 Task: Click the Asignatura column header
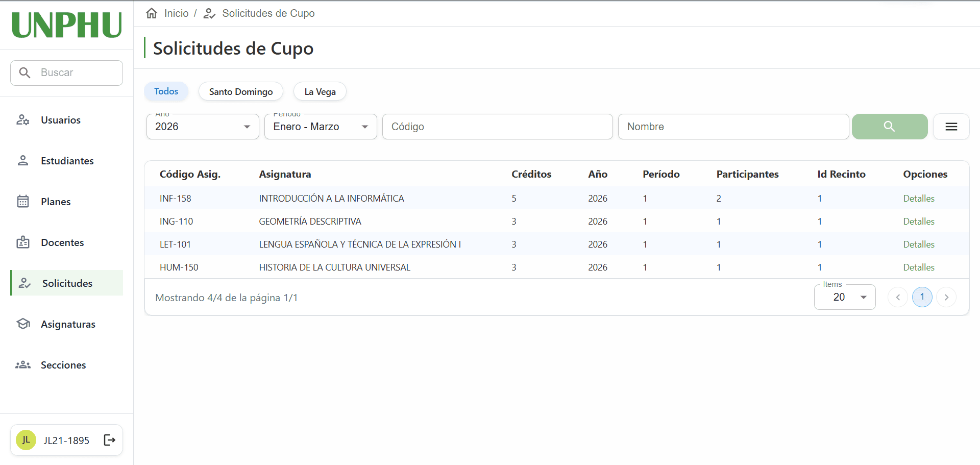pyautogui.click(x=285, y=174)
